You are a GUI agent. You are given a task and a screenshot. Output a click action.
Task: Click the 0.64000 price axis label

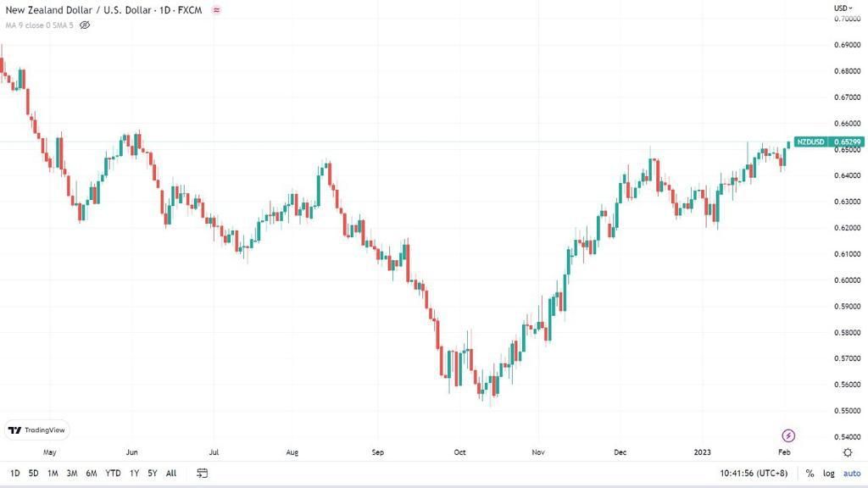pos(848,175)
